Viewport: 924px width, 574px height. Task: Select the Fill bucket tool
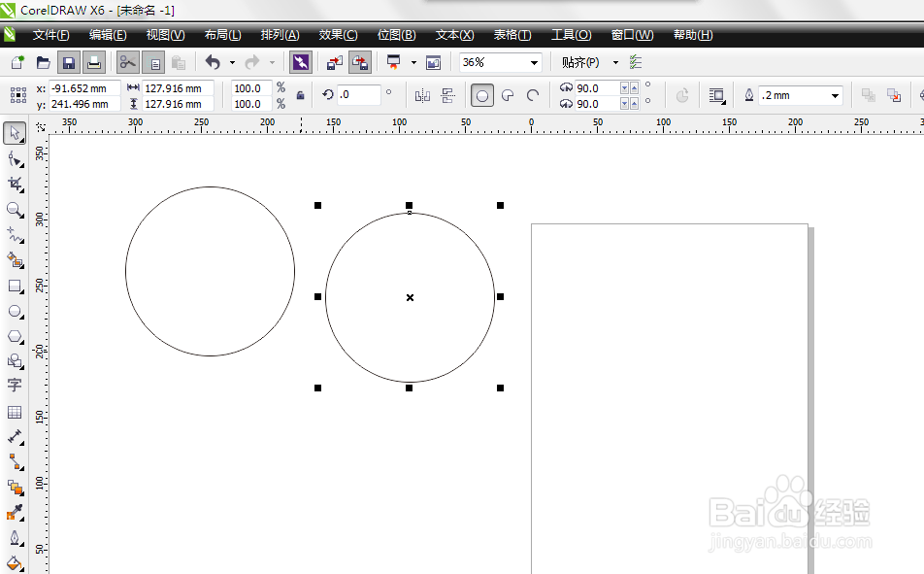click(15, 563)
